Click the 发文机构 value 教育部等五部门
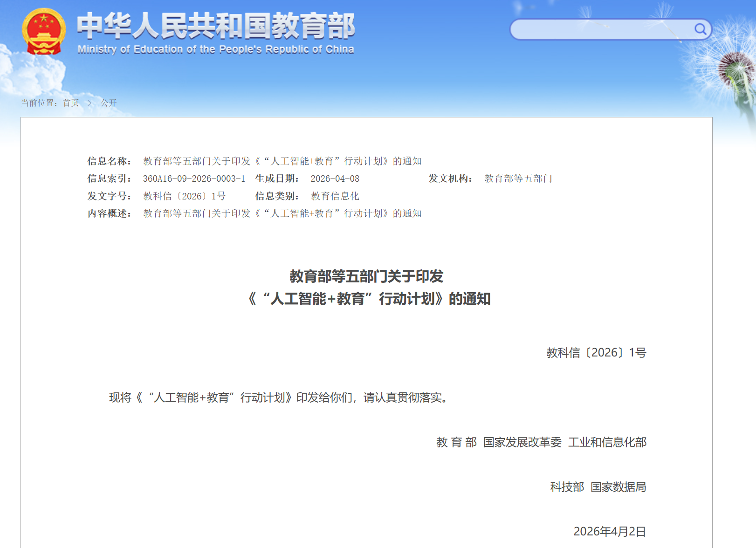This screenshot has height=548, width=756. pos(518,178)
